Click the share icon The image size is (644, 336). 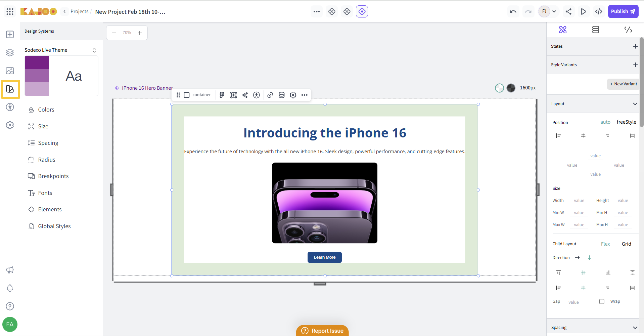coord(568,11)
